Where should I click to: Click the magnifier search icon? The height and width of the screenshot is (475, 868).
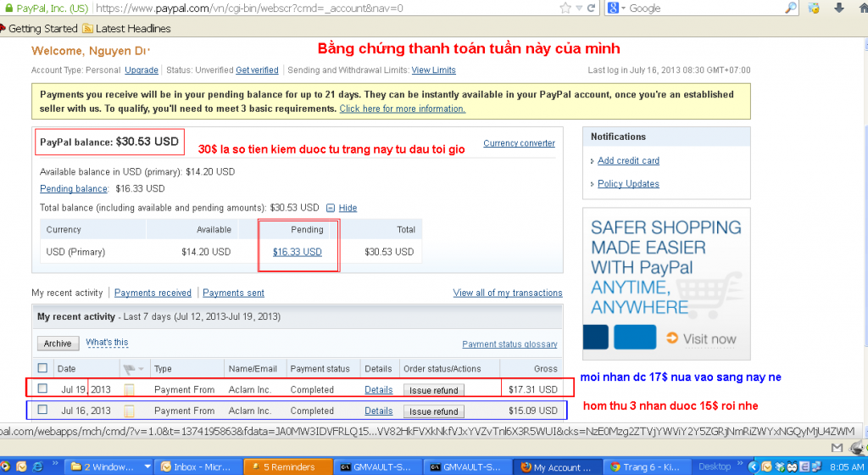pos(791,8)
